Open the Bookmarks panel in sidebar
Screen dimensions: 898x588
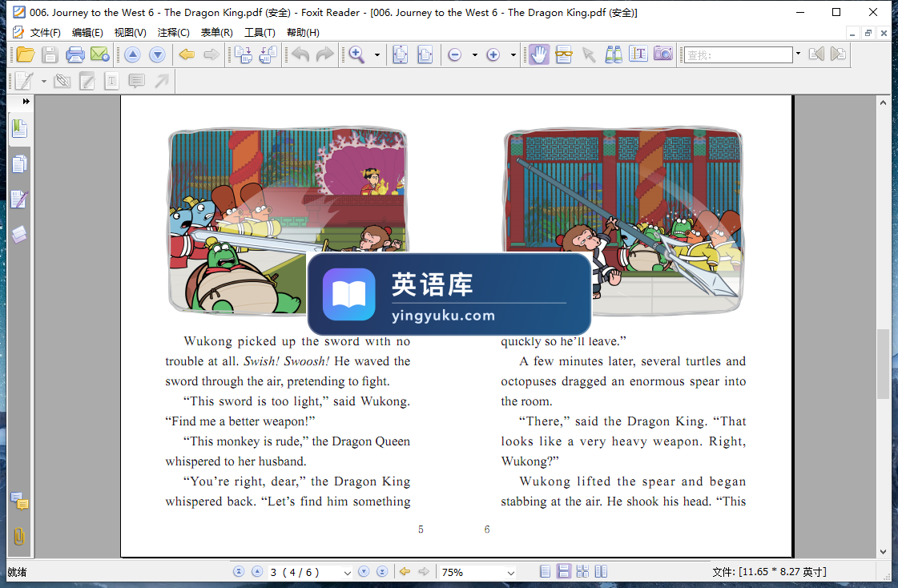point(19,129)
